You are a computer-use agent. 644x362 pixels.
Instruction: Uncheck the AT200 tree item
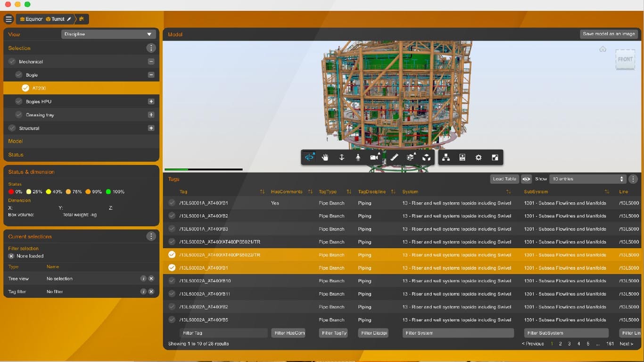tap(25, 88)
